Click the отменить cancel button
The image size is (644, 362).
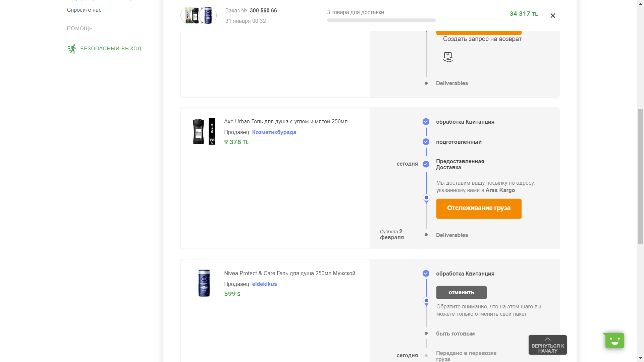point(461,293)
